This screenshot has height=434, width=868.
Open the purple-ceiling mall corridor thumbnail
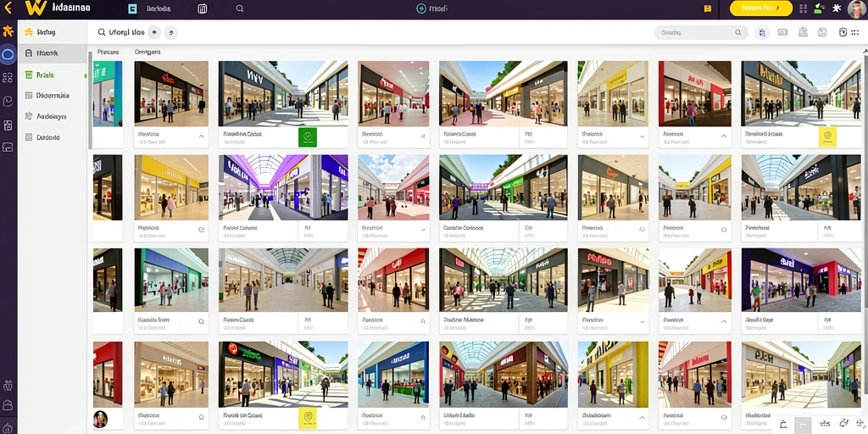tap(283, 187)
